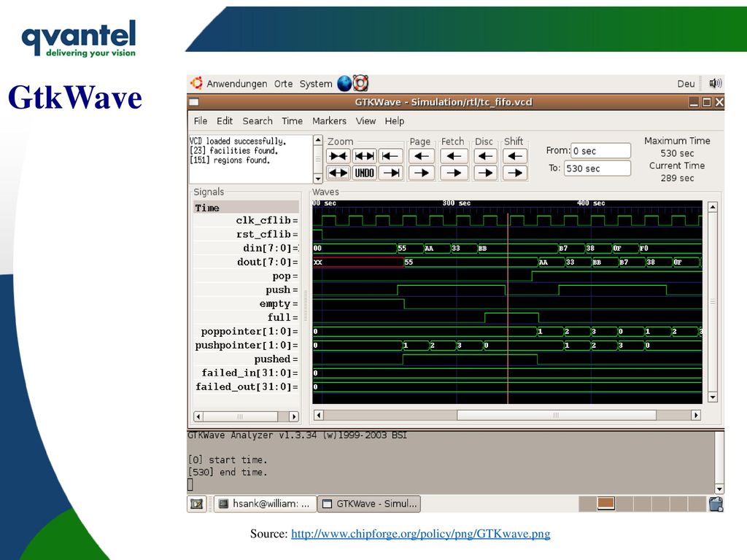747x560 pixels.
Task: Click the status log scroll up arrow
Action: (x=318, y=140)
